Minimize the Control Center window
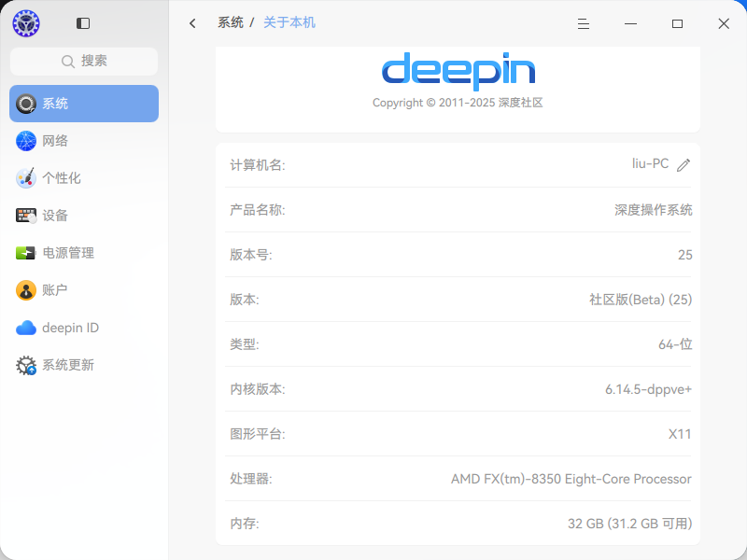 coord(630,24)
